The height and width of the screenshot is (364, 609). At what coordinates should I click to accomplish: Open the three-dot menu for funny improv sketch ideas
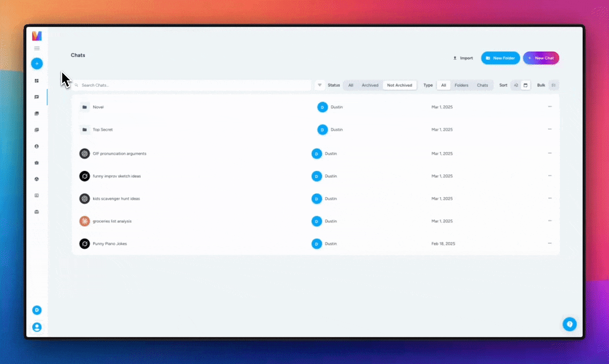click(x=550, y=176)
